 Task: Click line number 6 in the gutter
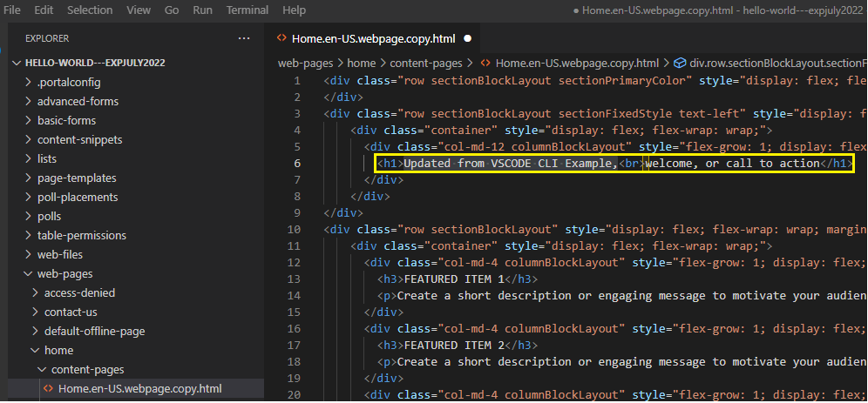tap(297, 164)
